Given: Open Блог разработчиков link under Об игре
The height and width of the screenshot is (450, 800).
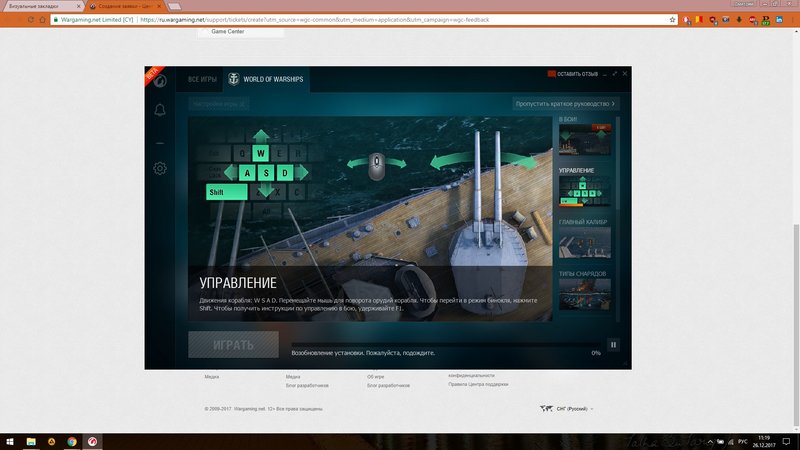Looking at the screenshot, I should pos(388,386).
